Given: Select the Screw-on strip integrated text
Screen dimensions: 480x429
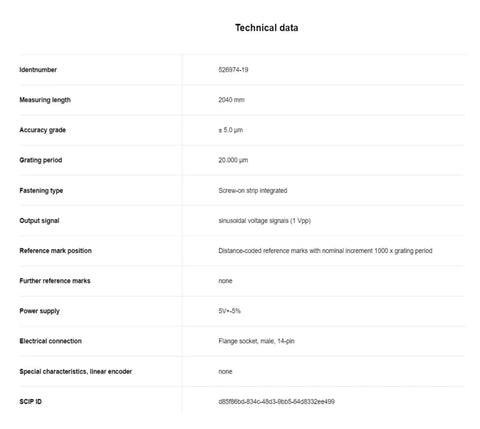Looking at the screenshot, I should (253, 190).
